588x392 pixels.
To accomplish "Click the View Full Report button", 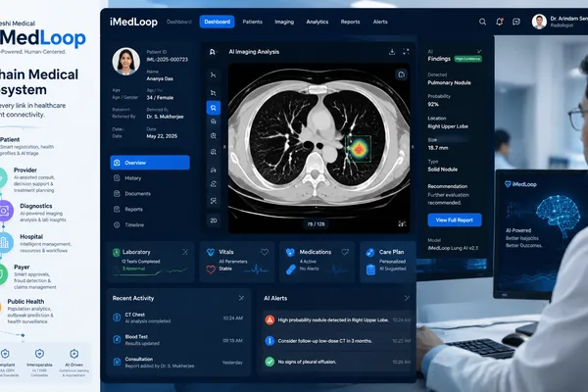I will (x=455, y=220).
